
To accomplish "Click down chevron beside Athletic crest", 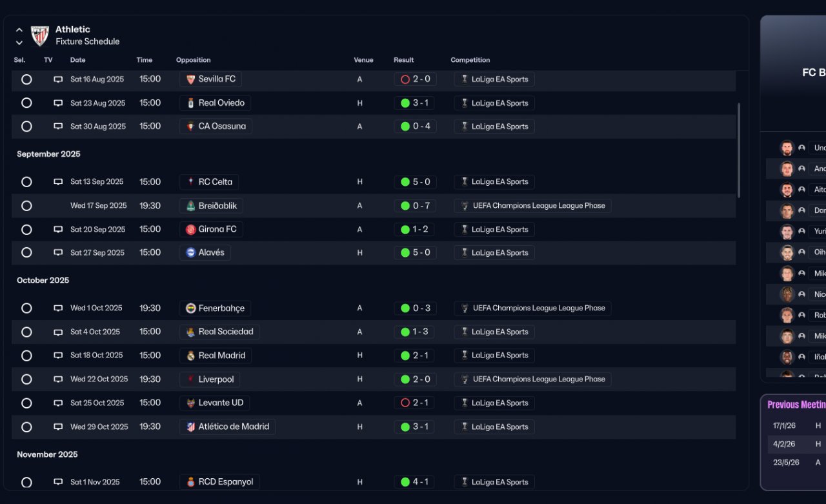I will [x=19, y=43].
